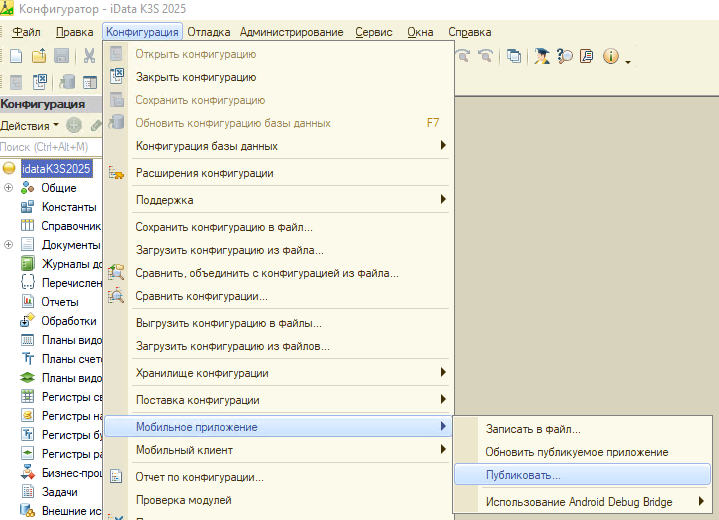Select Публиковать... in mobile application submenu
Image resolution: width=719 pixels, height=520 pixels.
pos(523,475)
